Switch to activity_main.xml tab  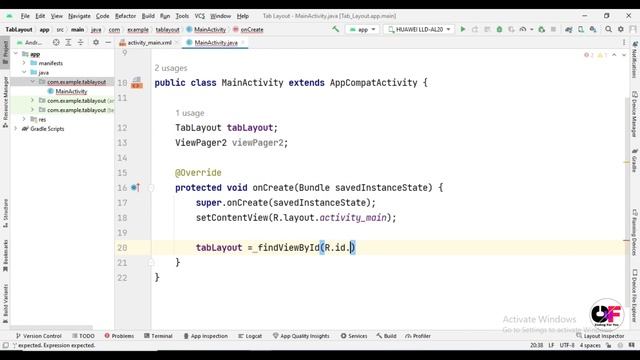click(149, 42)
